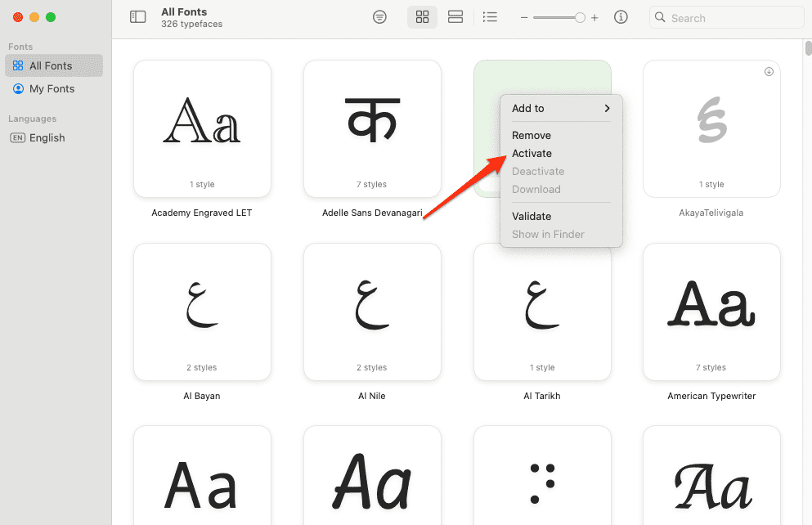Toggle the sidebar visibility icon

click(137, 17)
